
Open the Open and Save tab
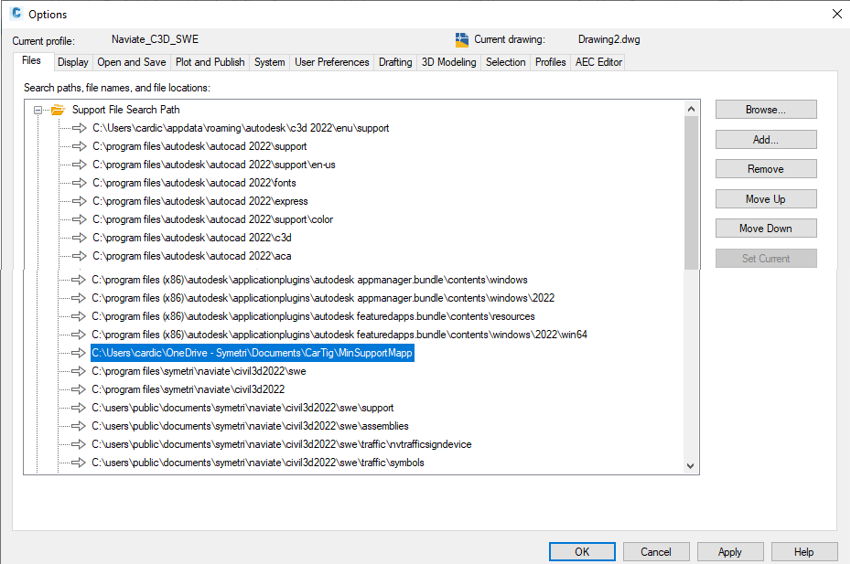(132, 62)
